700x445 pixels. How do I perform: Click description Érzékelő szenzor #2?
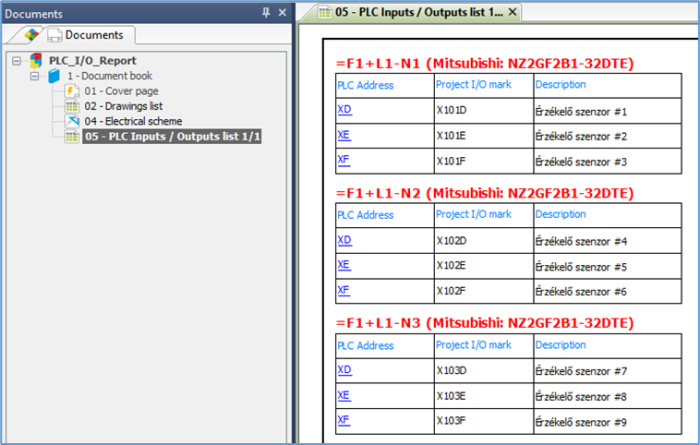581,136
